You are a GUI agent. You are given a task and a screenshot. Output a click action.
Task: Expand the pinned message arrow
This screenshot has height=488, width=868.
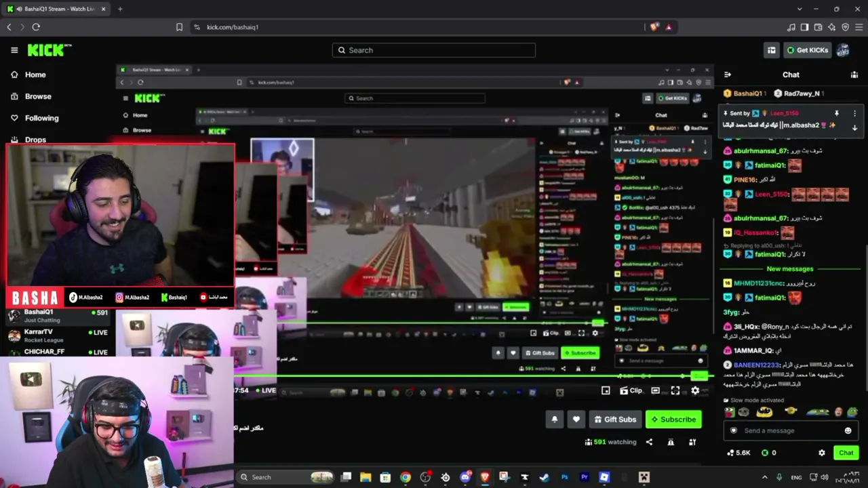point(854,127)
